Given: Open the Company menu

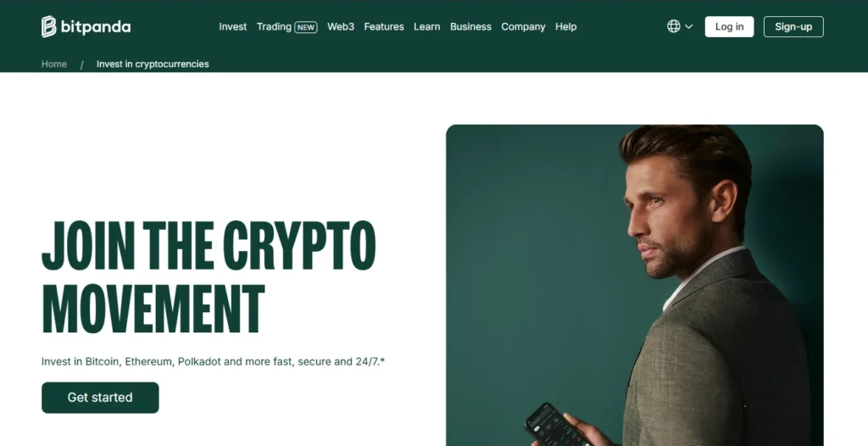Looking at the screenshot, I should click(523, 26).
